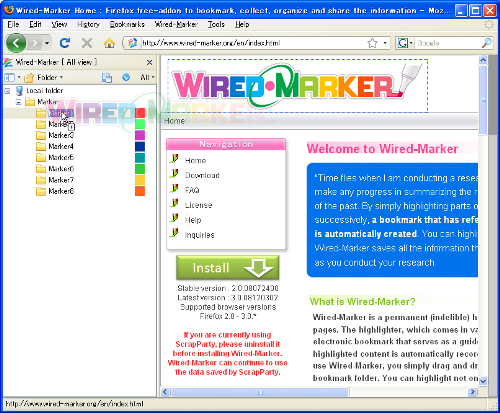Open the Tools menu
The height and width of the screenshot is (413, 500).
216,24
